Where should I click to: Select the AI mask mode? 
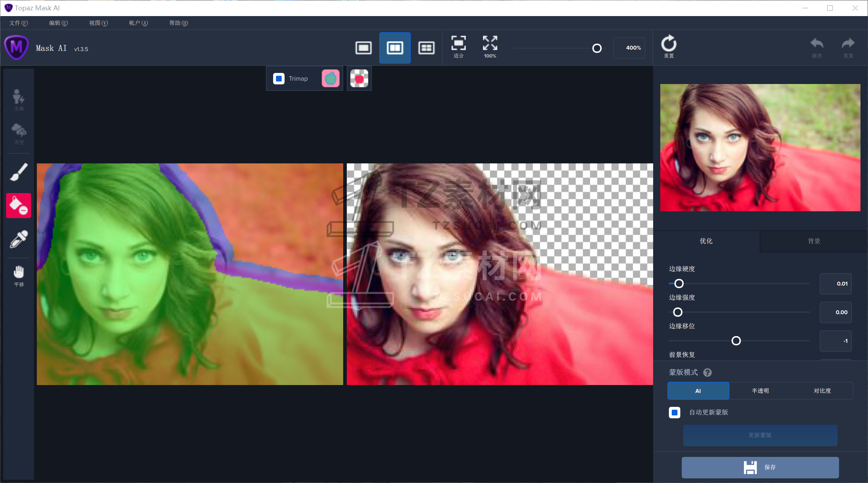pyautogui.click(x=698, y=391)
